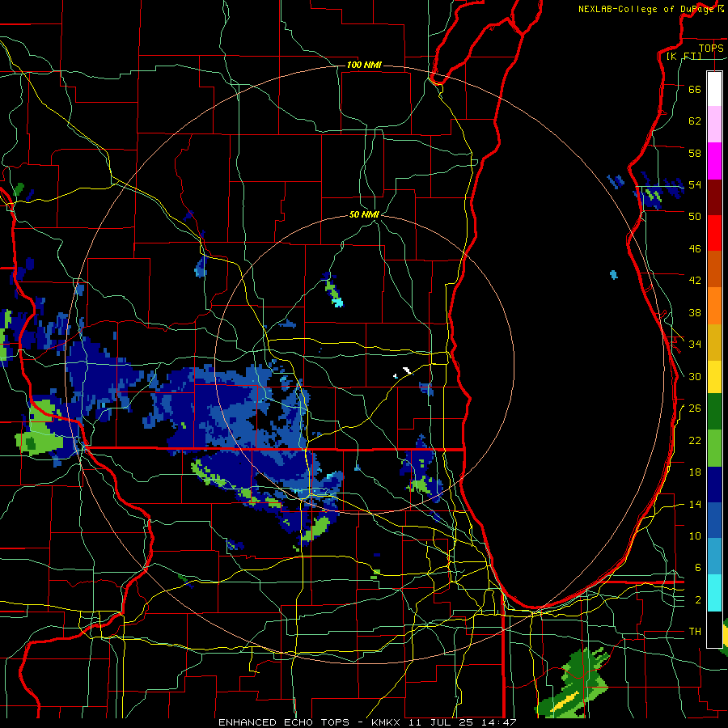Click the "50" value on the scale
Screen dimensions: 728x728
point(695,216)
